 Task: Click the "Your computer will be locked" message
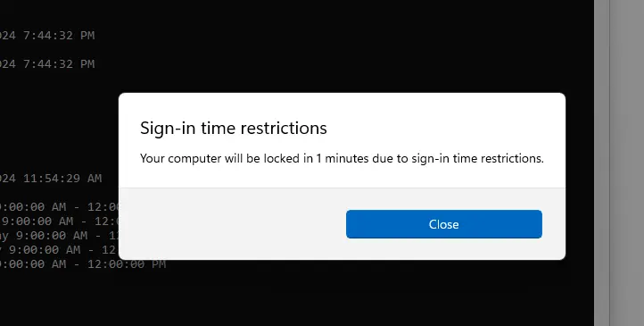342,158
